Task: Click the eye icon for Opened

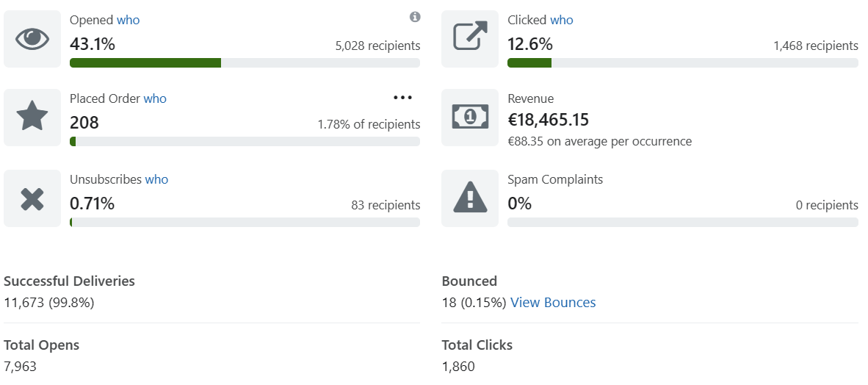Action: pos(32,39)
